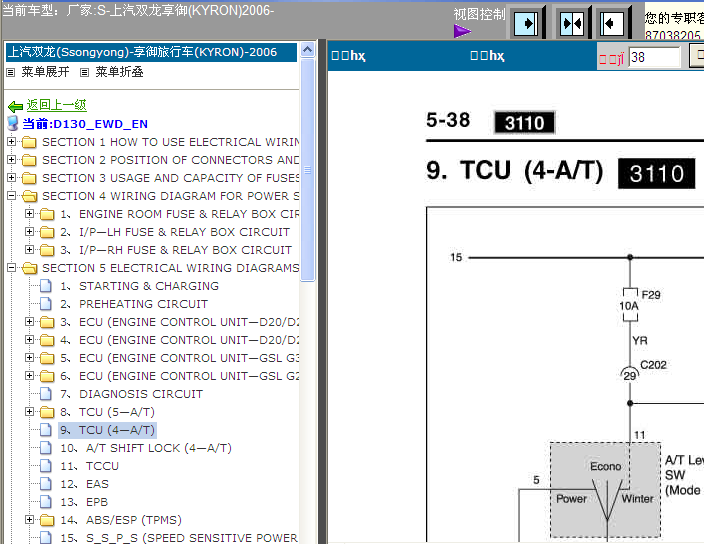This screenshot has width=704, height=544.
Task: Click the EPB page icon
Action: tap(45, 502)
